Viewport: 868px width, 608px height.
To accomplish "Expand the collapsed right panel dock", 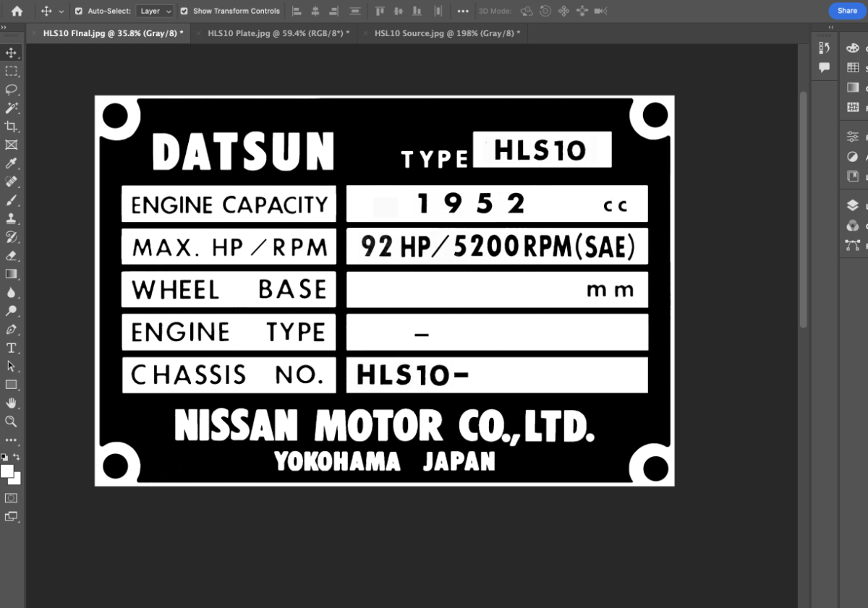I will [x=831, y=27].
